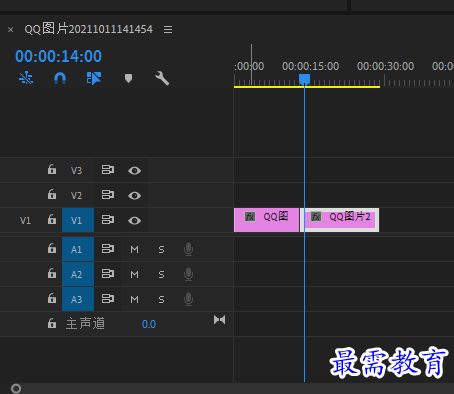Solo audio track A2
The image size is (454, 394).
tap(161, 274)
